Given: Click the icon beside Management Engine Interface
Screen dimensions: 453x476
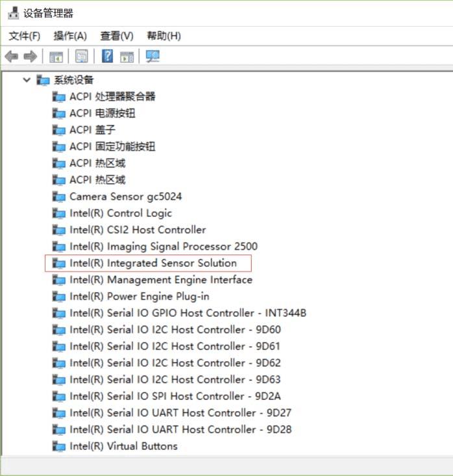Looking at the screenshot, I should pyautogui.click(x=59, y=280).
